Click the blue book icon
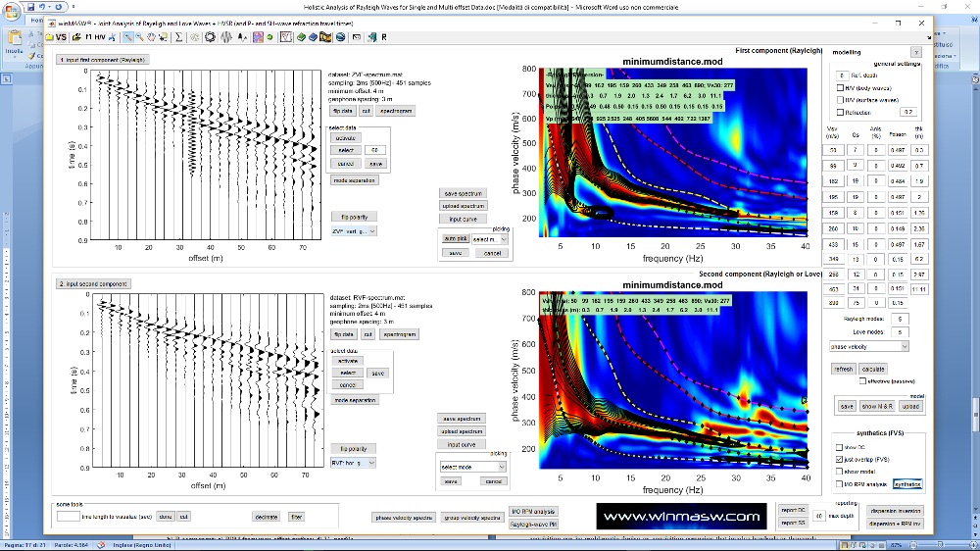 314,37
